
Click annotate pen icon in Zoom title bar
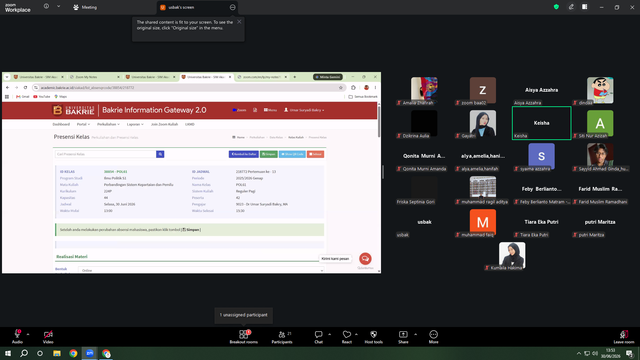[571, 7]
